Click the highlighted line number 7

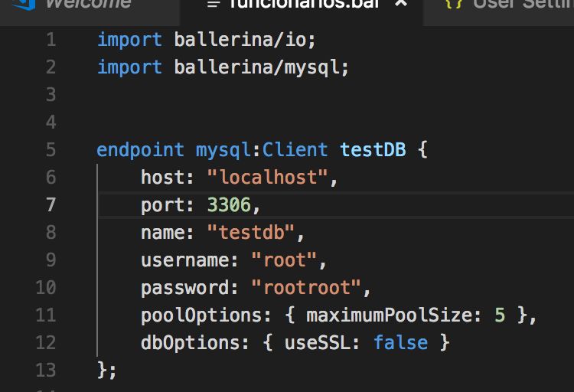pos(51,204)
